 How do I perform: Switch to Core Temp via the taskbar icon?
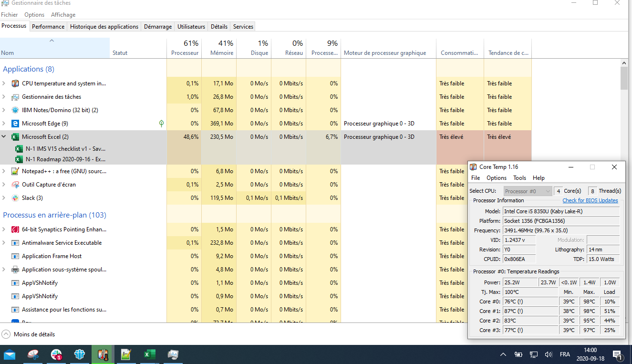pyautogui.click(x=103, y=354)
